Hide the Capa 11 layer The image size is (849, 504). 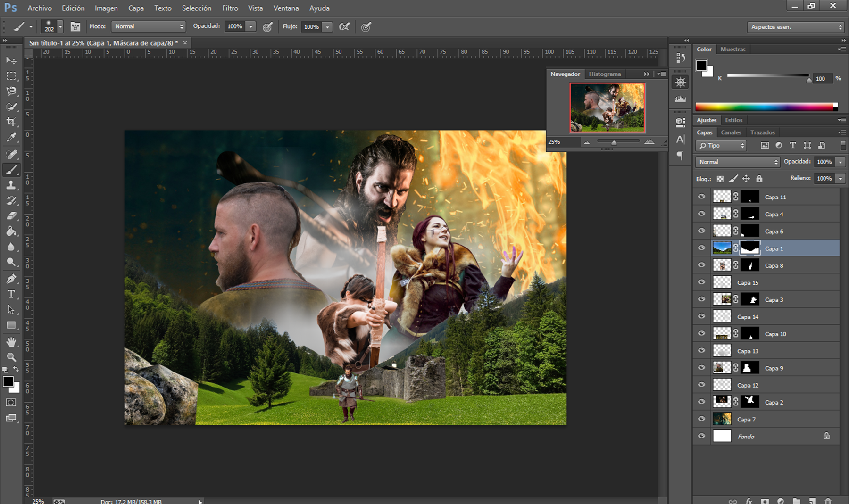pos(701,197)
